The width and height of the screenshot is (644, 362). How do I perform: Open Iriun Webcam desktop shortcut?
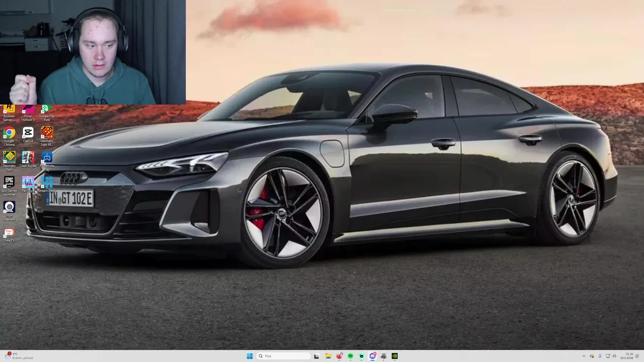[9, 211]
